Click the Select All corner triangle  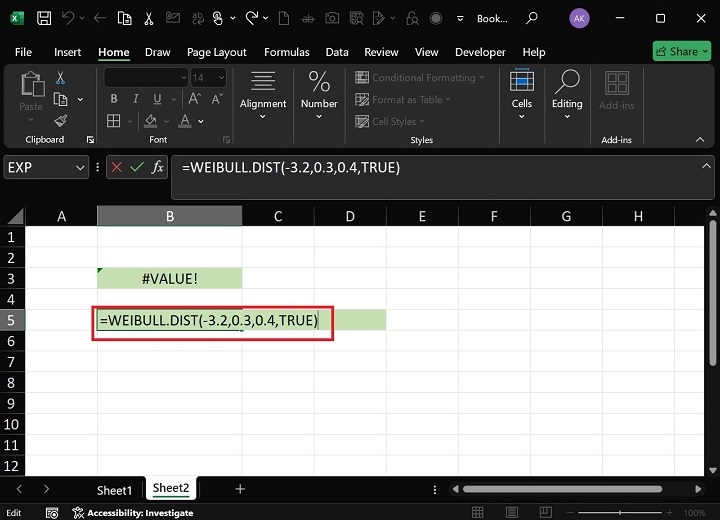tap(14, 216)
